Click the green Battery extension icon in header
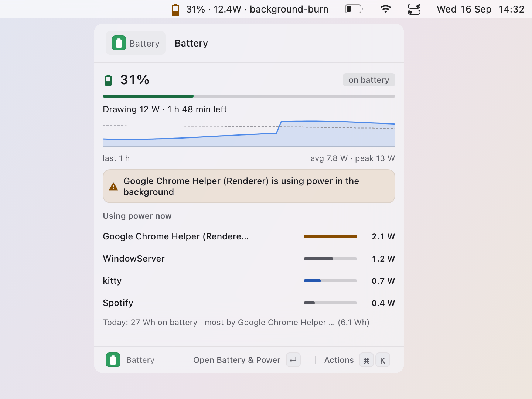Screen dimensions: 532x399 119,43
